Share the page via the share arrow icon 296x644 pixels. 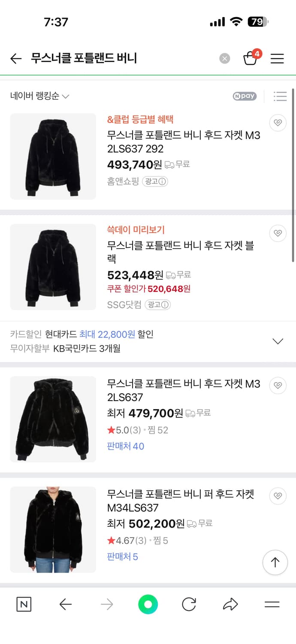tap(230, 604)
